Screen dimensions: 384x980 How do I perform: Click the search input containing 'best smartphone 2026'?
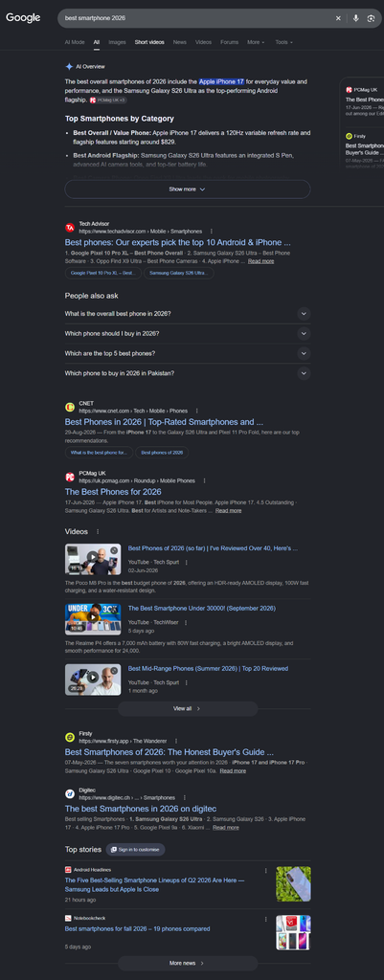click(193, 18)
